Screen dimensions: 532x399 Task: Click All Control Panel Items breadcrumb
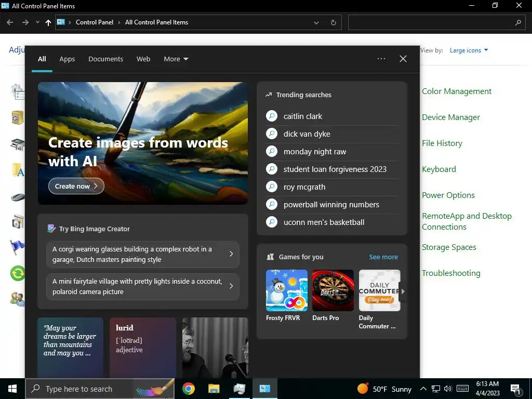(156, 22)
